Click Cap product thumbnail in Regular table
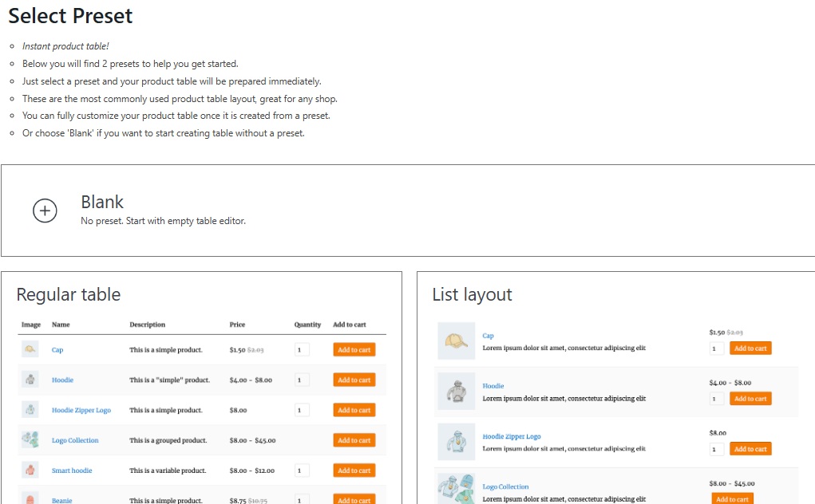Viewport: 815px width, 504px height. point(30,349)
